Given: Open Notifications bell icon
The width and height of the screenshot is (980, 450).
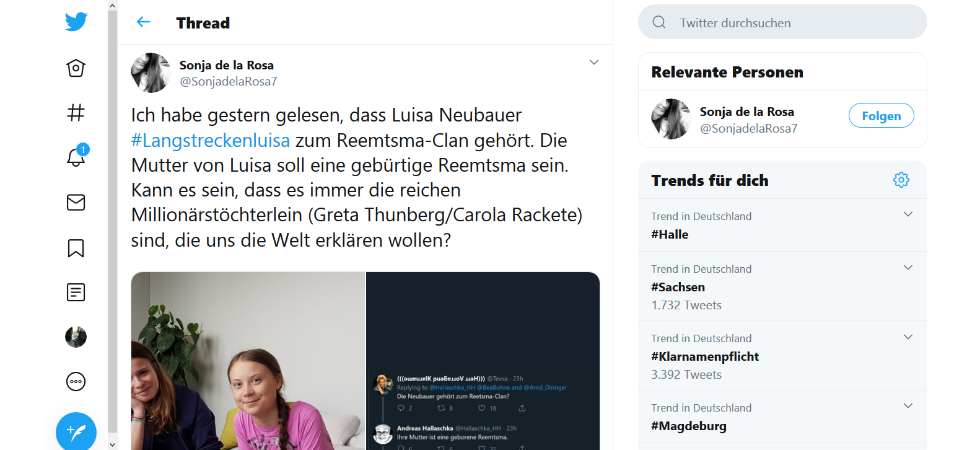Looking at the screenshot, I should point(76,157).
